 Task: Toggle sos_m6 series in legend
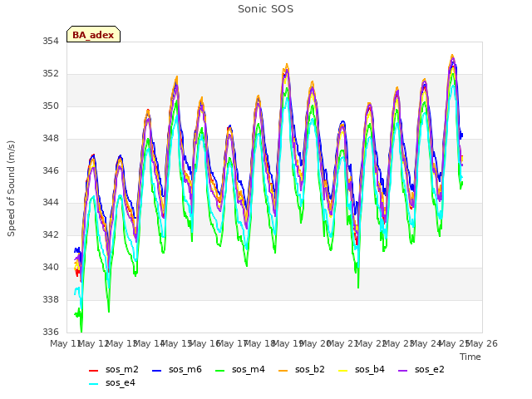point(176,369)
